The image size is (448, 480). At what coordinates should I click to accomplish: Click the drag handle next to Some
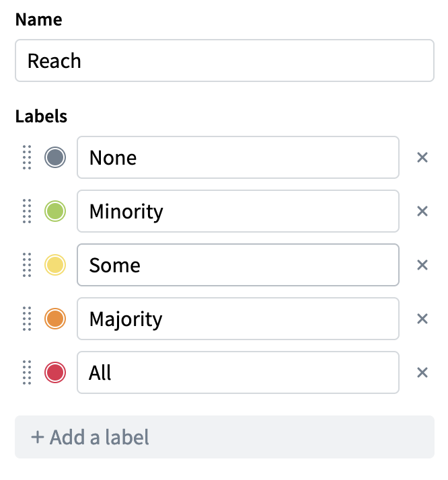coord(27,266)
